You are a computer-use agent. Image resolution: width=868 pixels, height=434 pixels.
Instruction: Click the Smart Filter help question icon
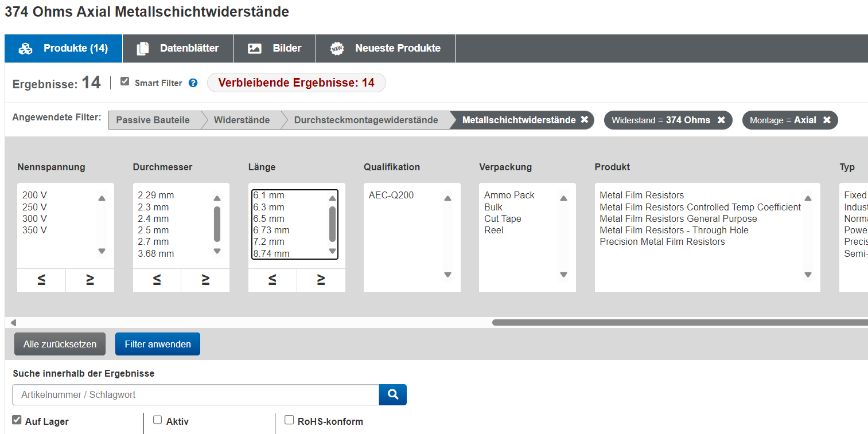193,83
